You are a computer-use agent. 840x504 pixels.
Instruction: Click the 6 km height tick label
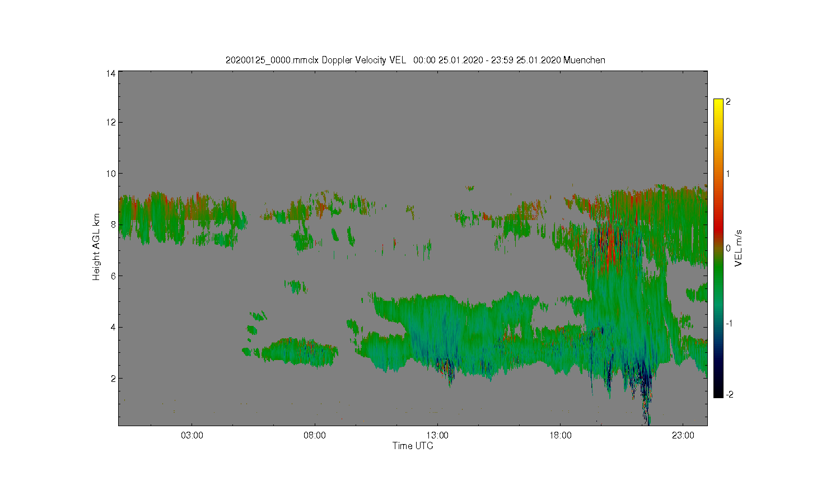pos(114,276)
